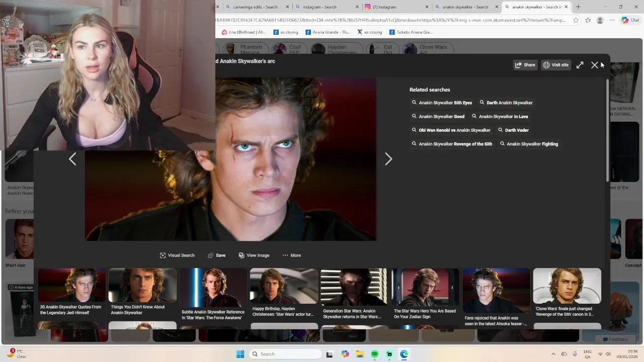Search related 'Darth Anakin Skywalker'
Image resolution: width=644 pixels, height=362 pixels.
coord(506,103)
